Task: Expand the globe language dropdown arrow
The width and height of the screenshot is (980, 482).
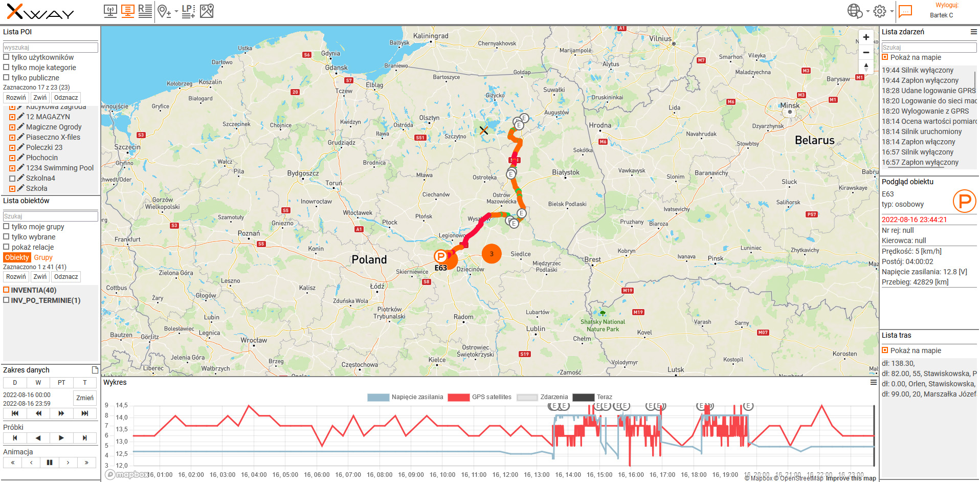Action: click(x=867, y=11)
